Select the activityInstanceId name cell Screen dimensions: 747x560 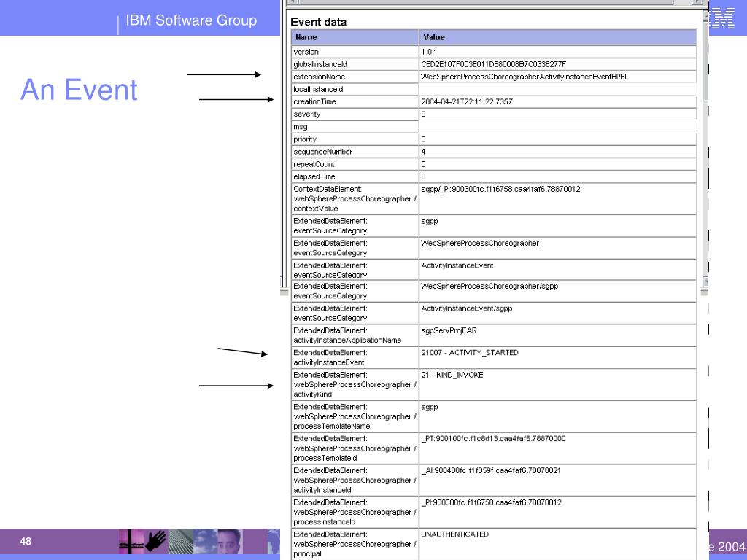pos(355,480)
